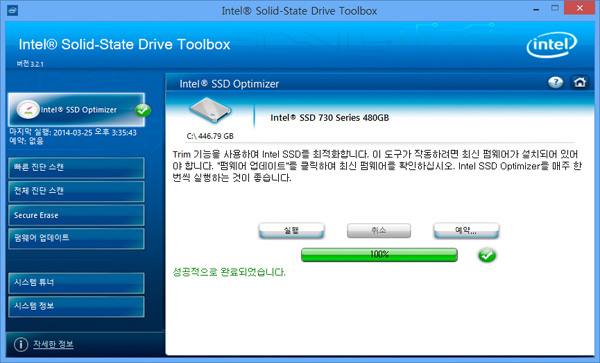Click the info circle icon at bottom left
Screen dimensions: 600x363
click(21, 344)
